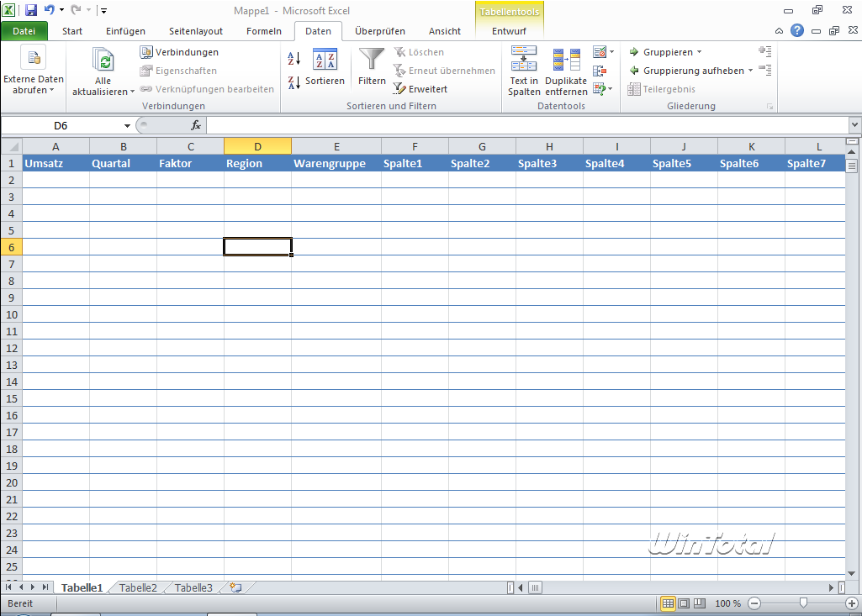Open the Name Box dropdown

(x=127, y=126)
